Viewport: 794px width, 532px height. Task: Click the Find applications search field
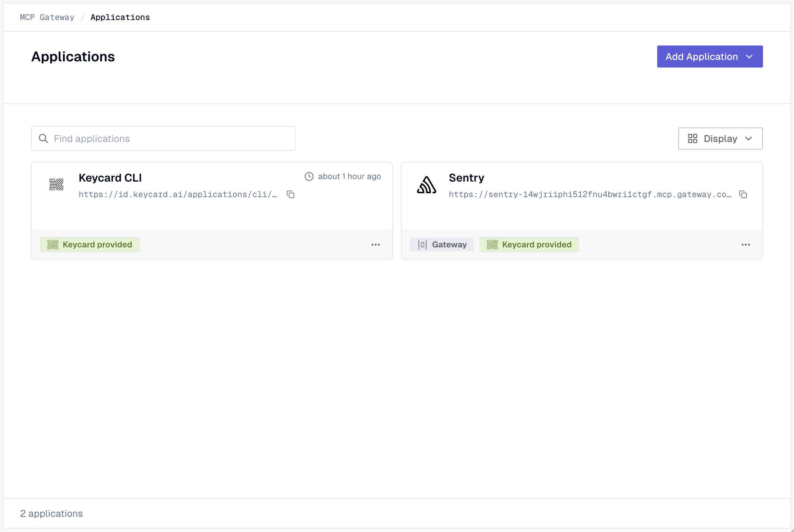163,138
